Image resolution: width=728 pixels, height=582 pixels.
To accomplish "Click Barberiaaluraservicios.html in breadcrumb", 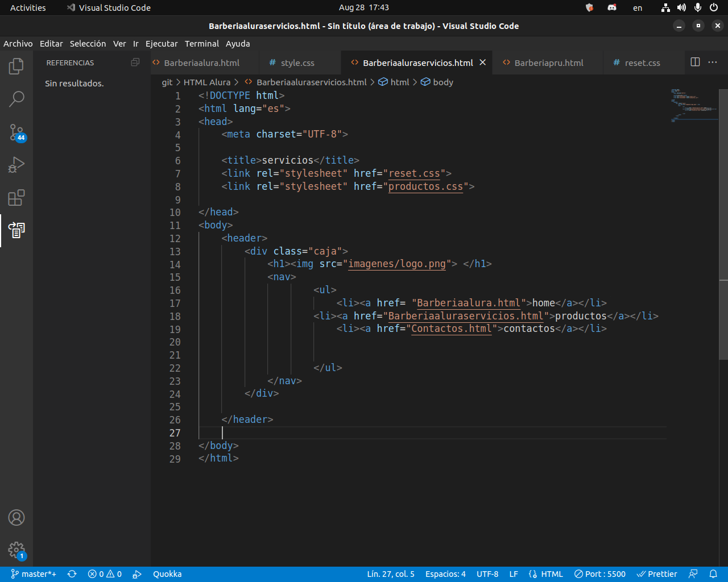I will click(311, 82).
